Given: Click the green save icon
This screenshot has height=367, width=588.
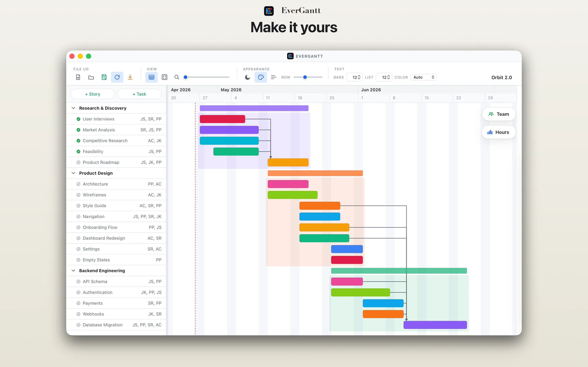Looking at the screenshot, I should pos(104,77).
